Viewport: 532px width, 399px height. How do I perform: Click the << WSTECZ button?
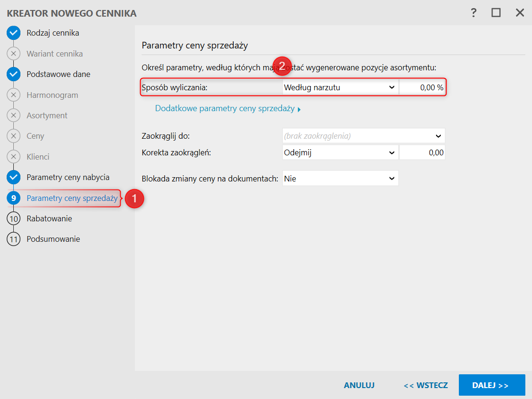click(426, 385)
